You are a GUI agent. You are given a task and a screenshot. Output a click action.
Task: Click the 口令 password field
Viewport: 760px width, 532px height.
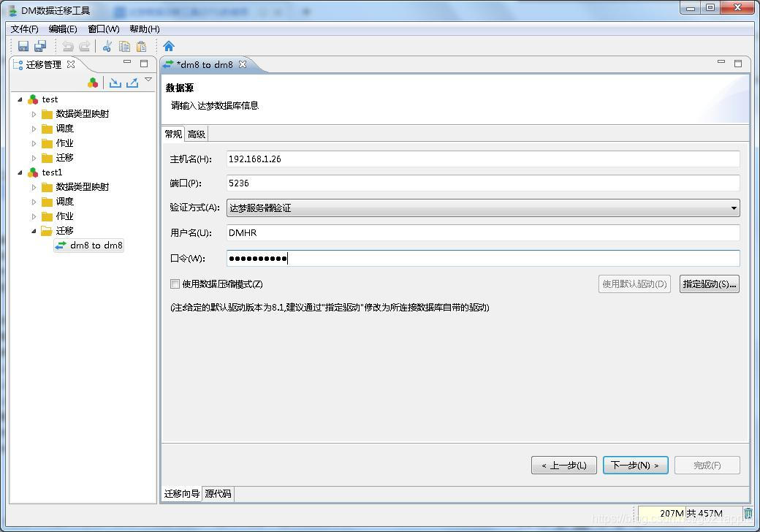point(483,258)
